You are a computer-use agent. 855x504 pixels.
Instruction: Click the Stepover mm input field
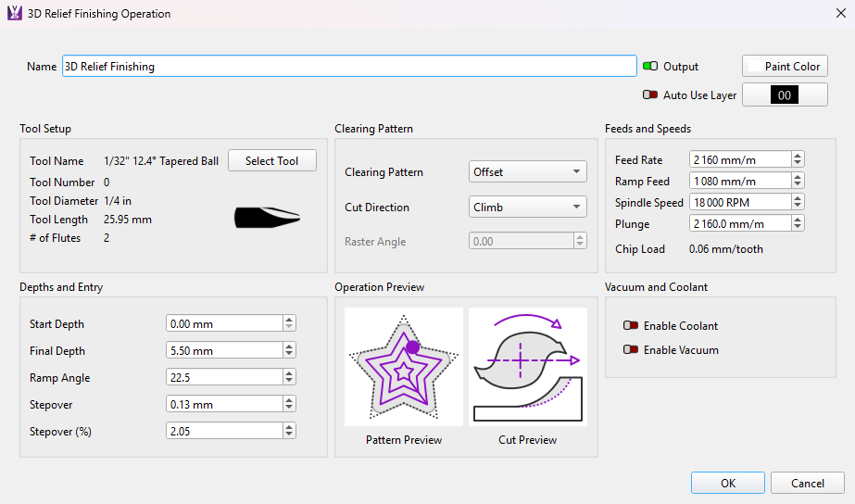pos(224,404)
